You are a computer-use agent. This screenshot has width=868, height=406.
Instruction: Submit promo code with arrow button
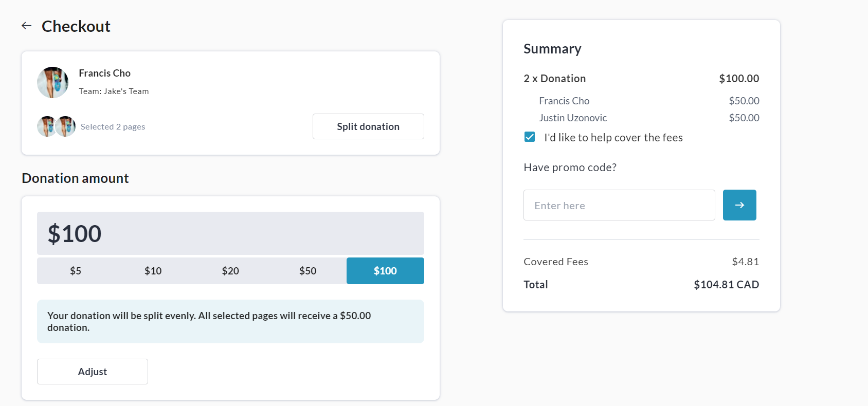739,205
